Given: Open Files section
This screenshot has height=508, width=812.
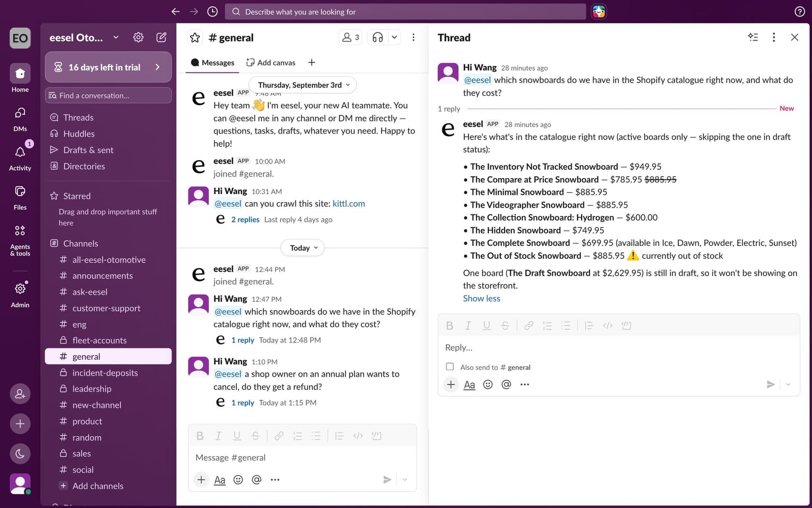Looking at the screenshot, I should (20, 197).
